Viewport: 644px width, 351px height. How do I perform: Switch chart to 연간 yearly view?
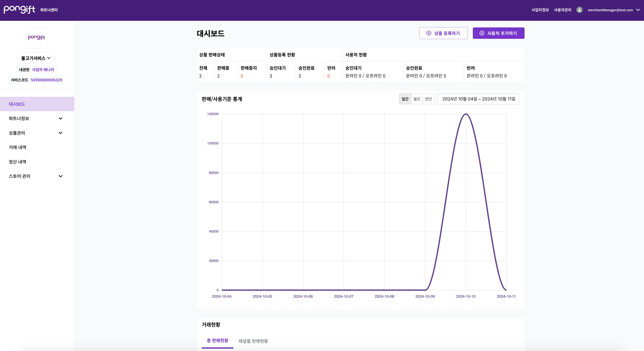[428, 99]
